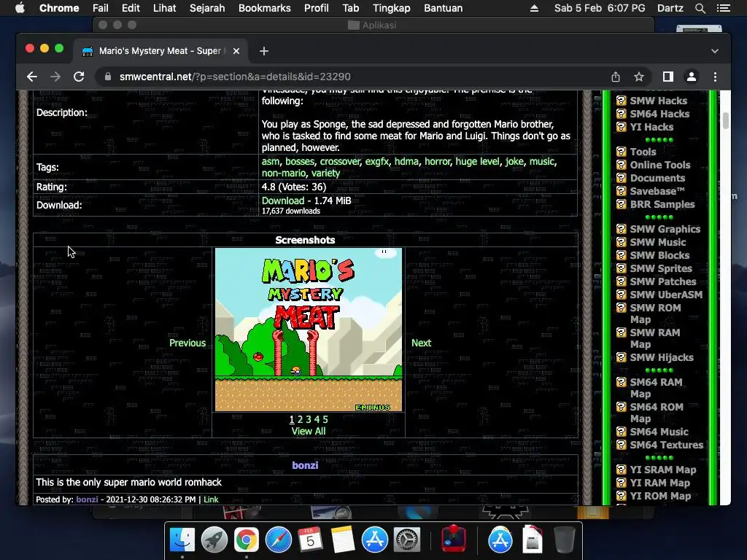
Task: Open Online Tools in the sidebar
Action: click(x=659, y=166)
